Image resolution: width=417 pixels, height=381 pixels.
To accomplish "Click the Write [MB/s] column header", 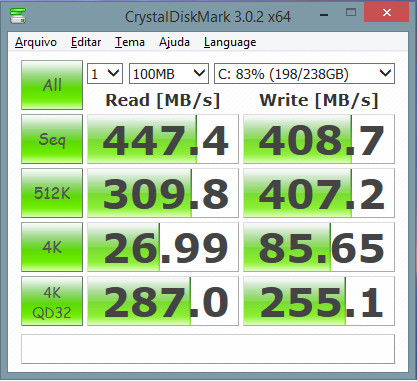I will pyautogui.click(x=319, y=100).
